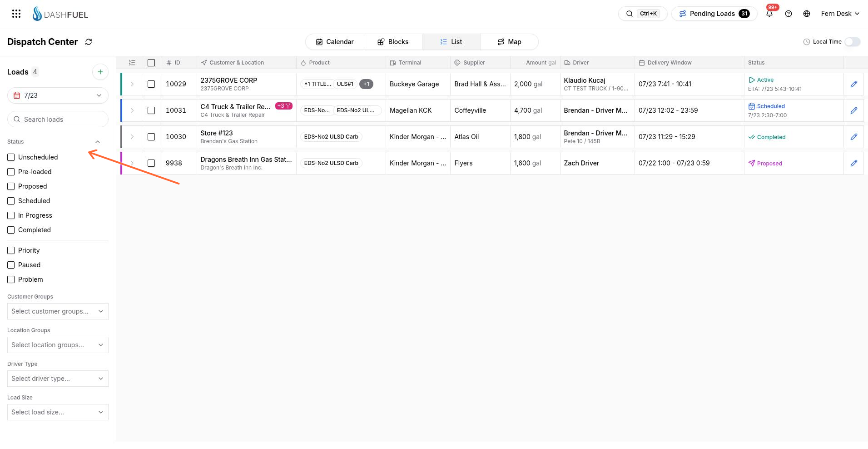Click Buckeye Garage terminal cell
868x449 pixels.
pyautogui.click(x=418, y=84)
